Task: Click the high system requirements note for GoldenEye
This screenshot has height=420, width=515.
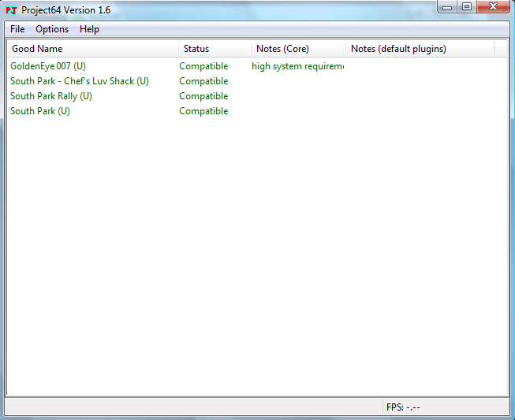Action: (x=297, y=66)
